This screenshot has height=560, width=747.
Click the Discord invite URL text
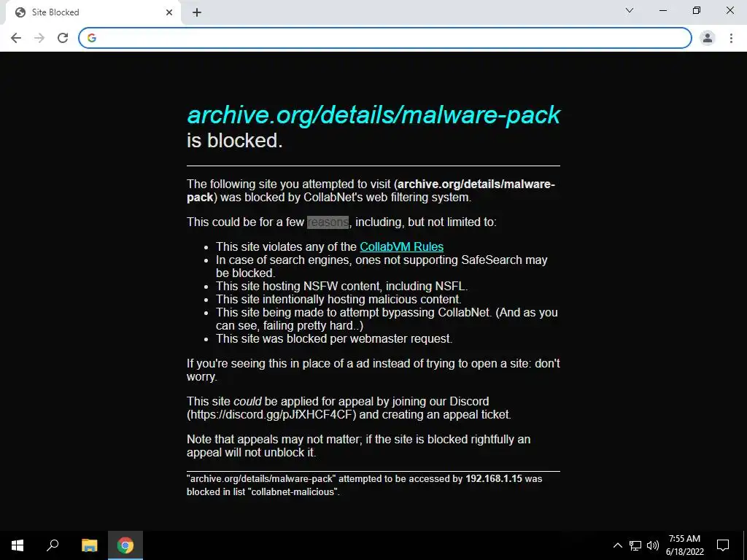(x=271, y=414)
